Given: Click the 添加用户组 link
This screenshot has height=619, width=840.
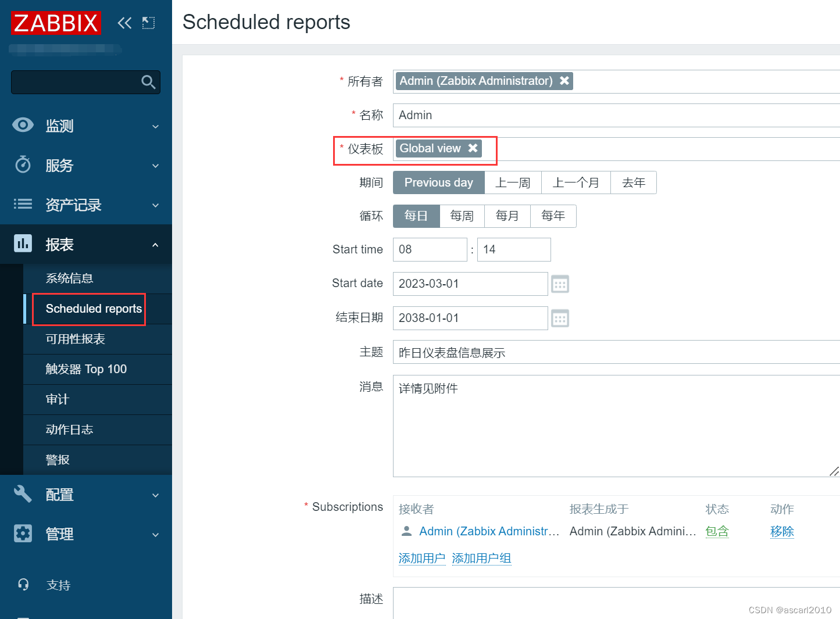Looking at the screenshot, I should coord(481,557).
